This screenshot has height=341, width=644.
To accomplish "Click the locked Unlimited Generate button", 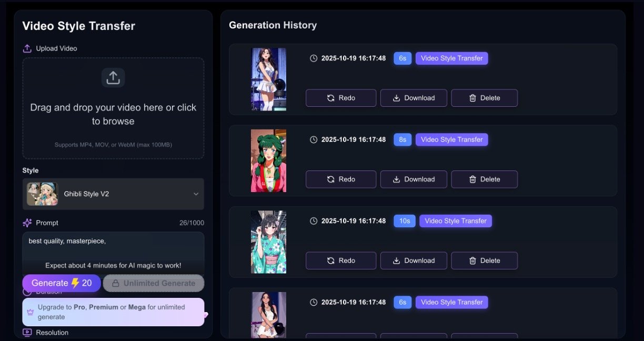I will click(x=154, y=283).
